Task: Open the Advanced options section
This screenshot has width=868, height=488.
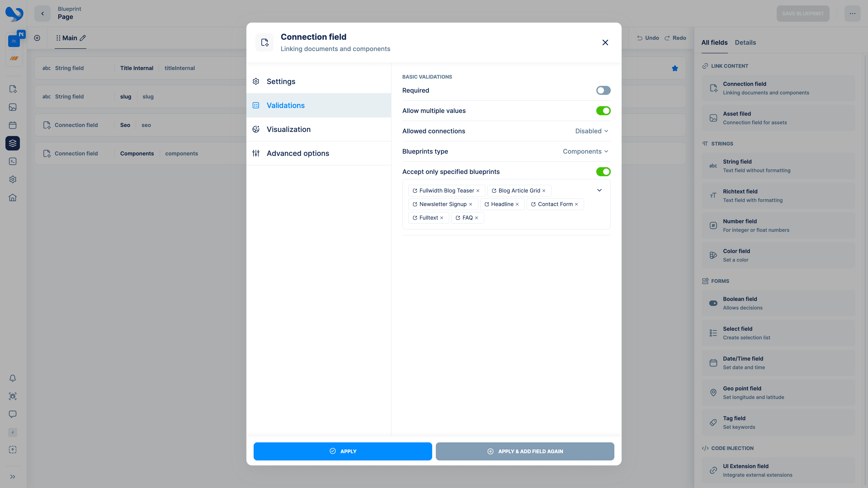Action: [297, 153]
